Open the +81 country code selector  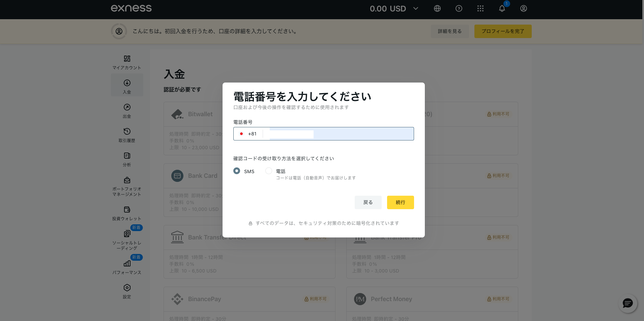pyautogui.click(x=248, y=134)
